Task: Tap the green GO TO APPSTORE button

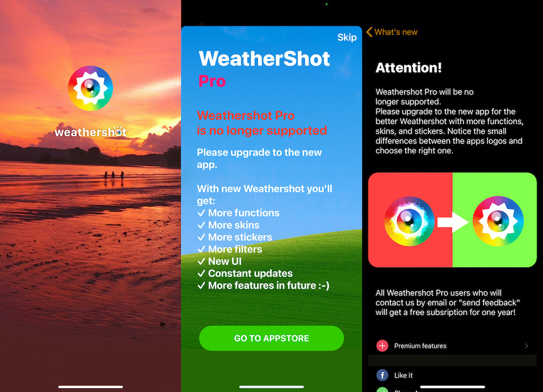Action: coord(271,338)
